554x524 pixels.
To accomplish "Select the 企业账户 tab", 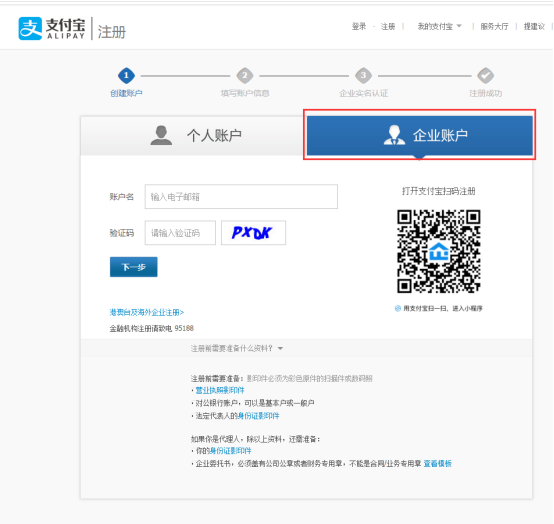I will 419,135.
